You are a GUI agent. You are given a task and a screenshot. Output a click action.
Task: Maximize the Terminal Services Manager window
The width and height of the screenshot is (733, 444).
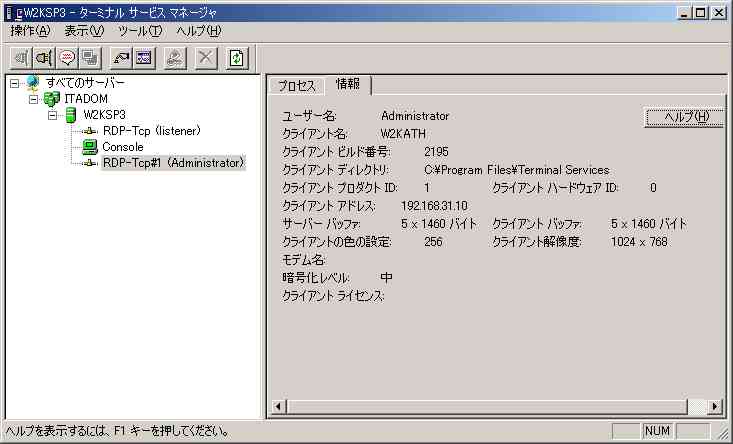[x=700, y=13]
